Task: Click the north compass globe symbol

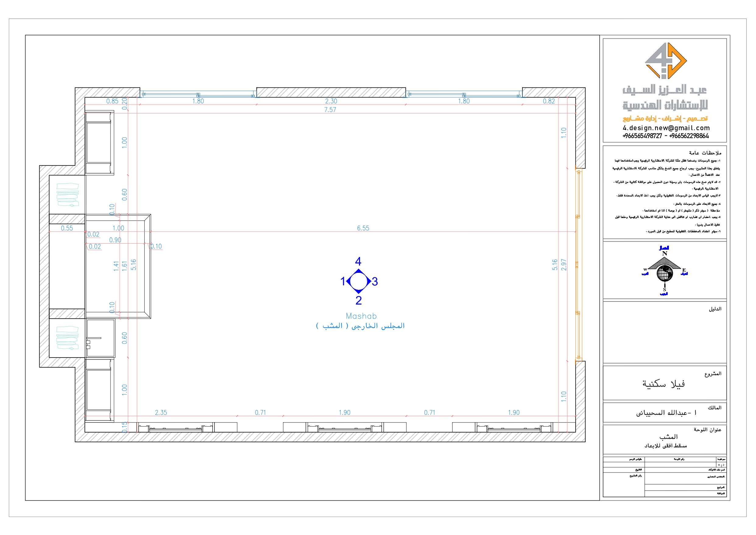Action: click(x=665, y=273)
